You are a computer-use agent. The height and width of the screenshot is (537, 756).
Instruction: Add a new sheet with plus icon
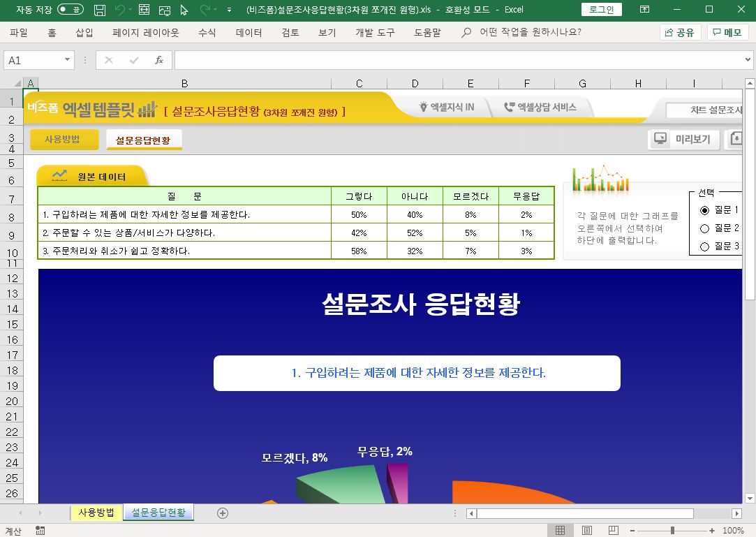coord(223,513)
